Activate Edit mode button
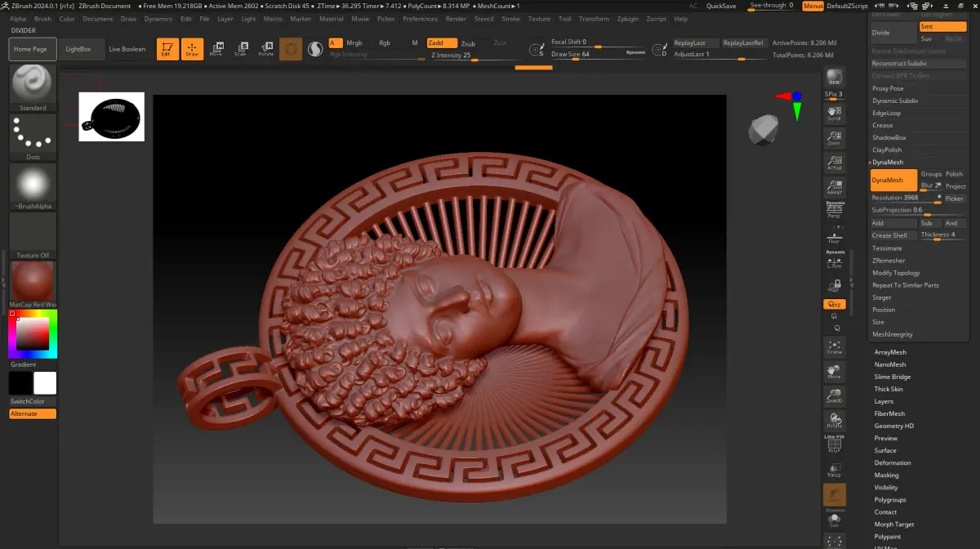The width and height of the screenshot is (980, 549). click(167, 49)
